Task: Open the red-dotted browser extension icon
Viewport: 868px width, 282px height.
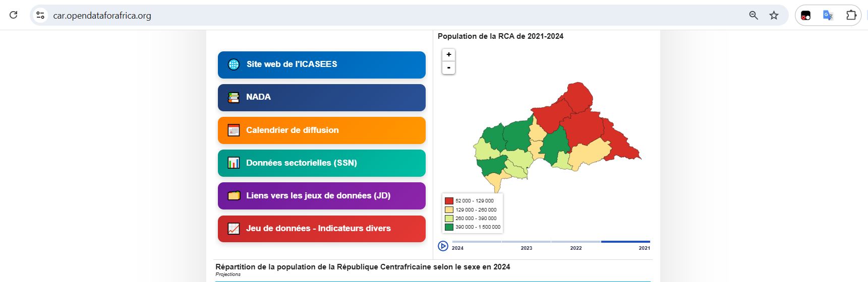Action: coord(805,16)
